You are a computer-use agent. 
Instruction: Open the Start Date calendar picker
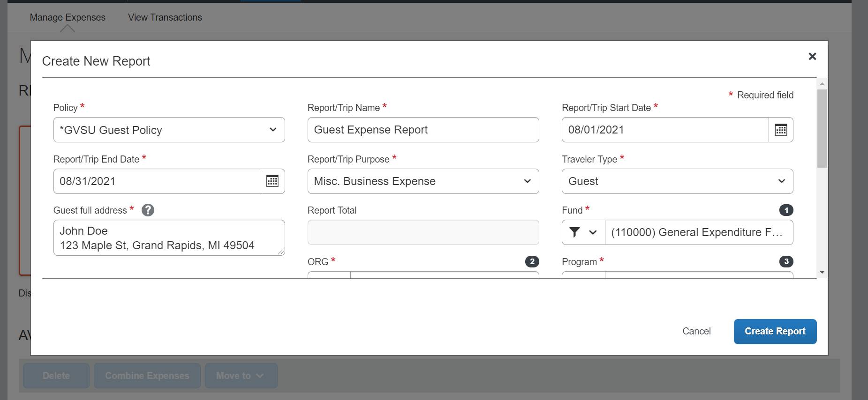pos(781,130)
